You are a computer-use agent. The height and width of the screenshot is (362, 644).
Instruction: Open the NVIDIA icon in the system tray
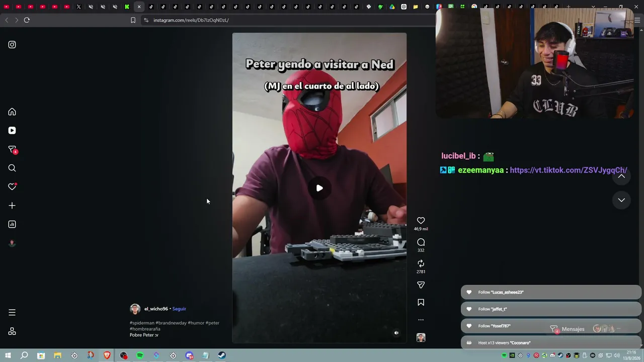(512, 355)
